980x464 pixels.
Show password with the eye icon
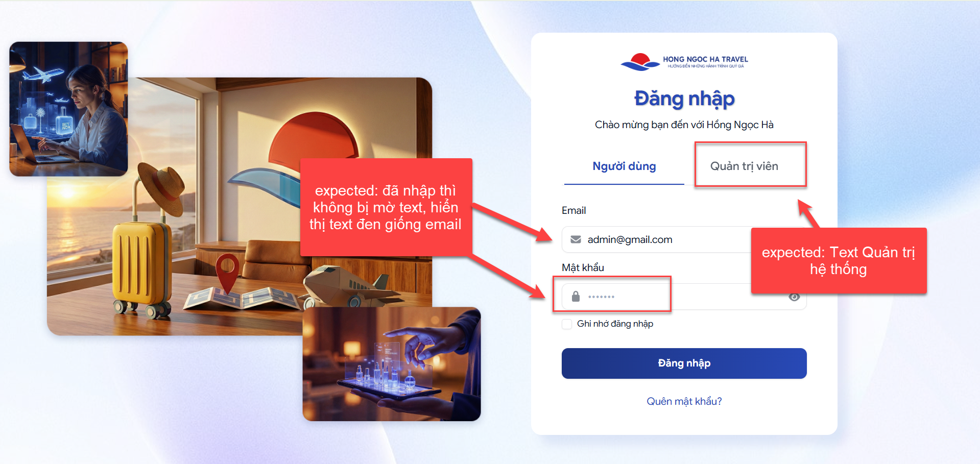pos(794,297)
